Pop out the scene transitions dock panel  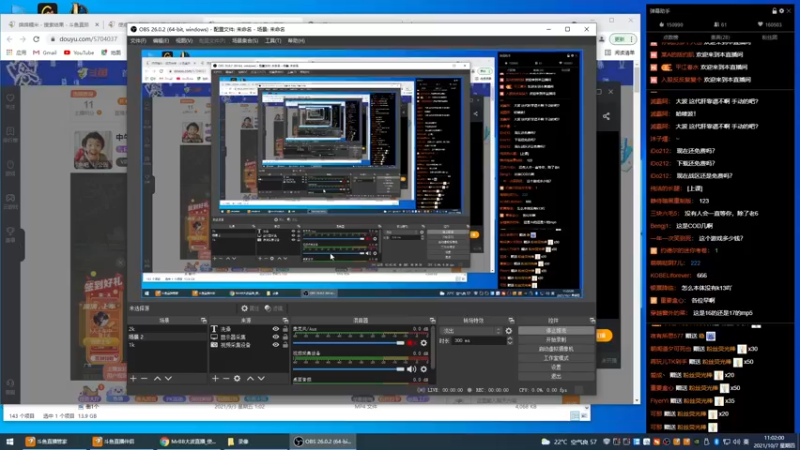tap(511, 320)
